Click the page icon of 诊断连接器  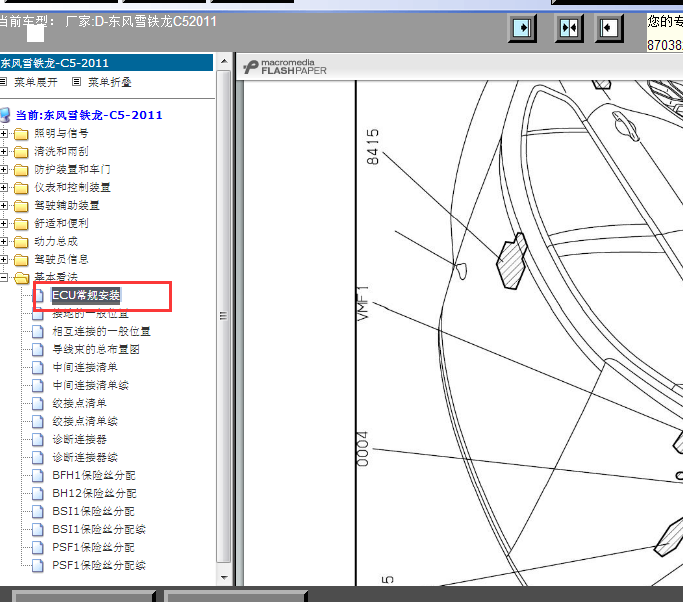[x=38, y=440]
